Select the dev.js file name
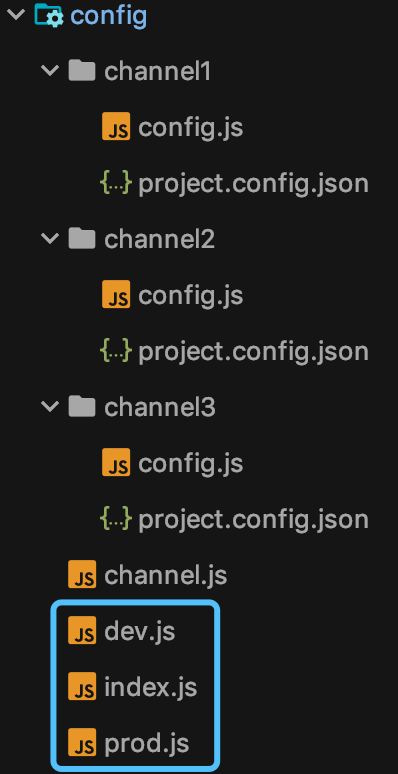 [x=140, y=631]
